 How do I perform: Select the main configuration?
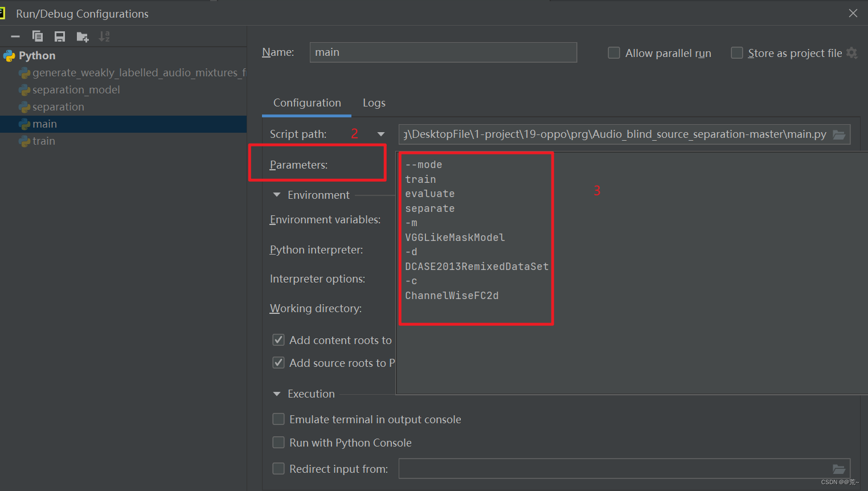point(123,124)
